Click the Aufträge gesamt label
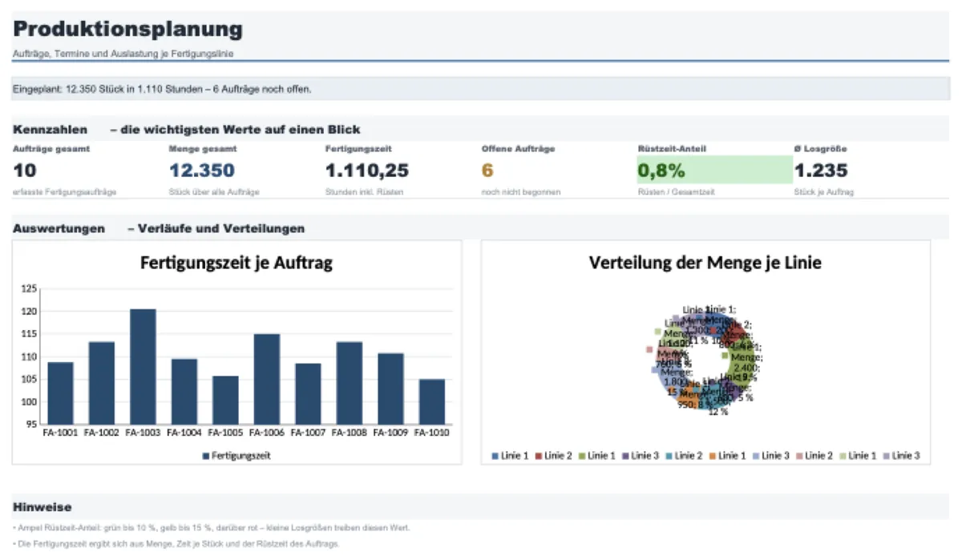Screen dimensions: 962x560 pos(51,149)
